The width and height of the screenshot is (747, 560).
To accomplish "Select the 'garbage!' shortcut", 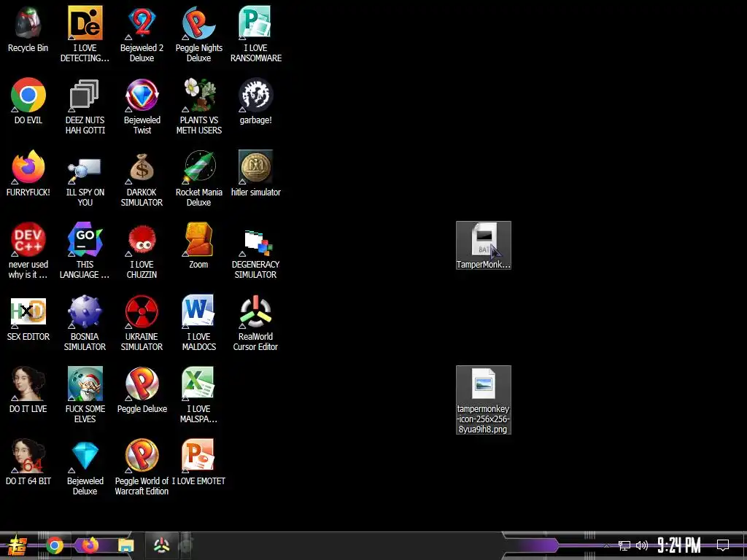I will (256, 101).
